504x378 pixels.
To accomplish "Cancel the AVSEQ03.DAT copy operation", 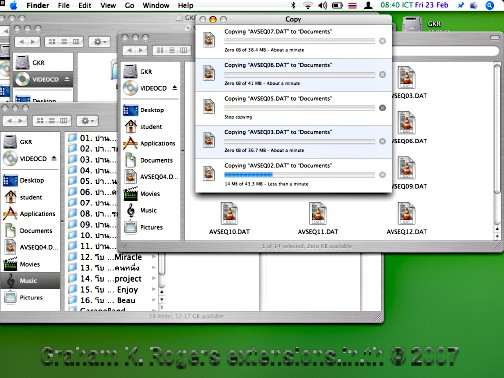I will click(382, 141).
